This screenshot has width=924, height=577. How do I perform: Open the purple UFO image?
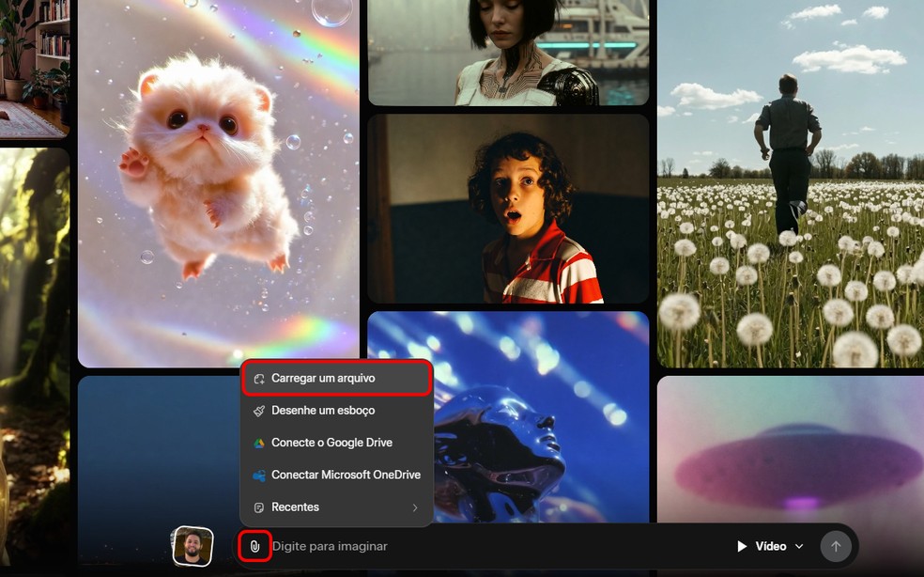point(791,448)
